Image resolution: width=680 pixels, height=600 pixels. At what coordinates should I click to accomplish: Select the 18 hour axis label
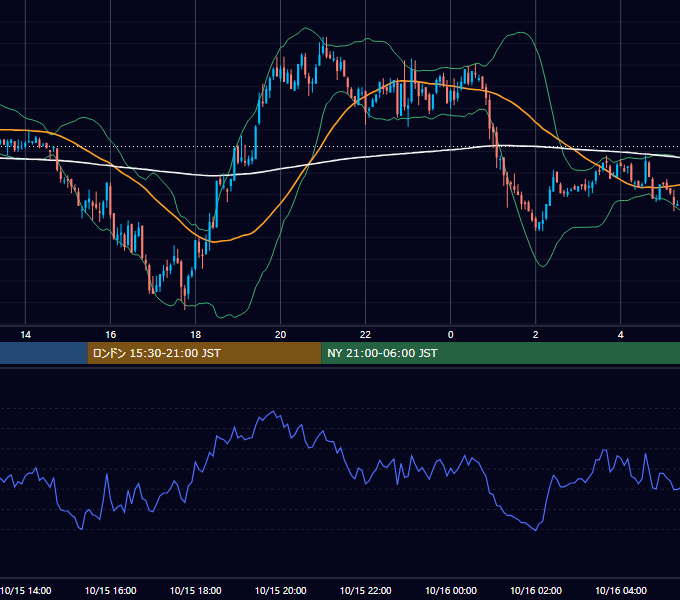[196, 335]
